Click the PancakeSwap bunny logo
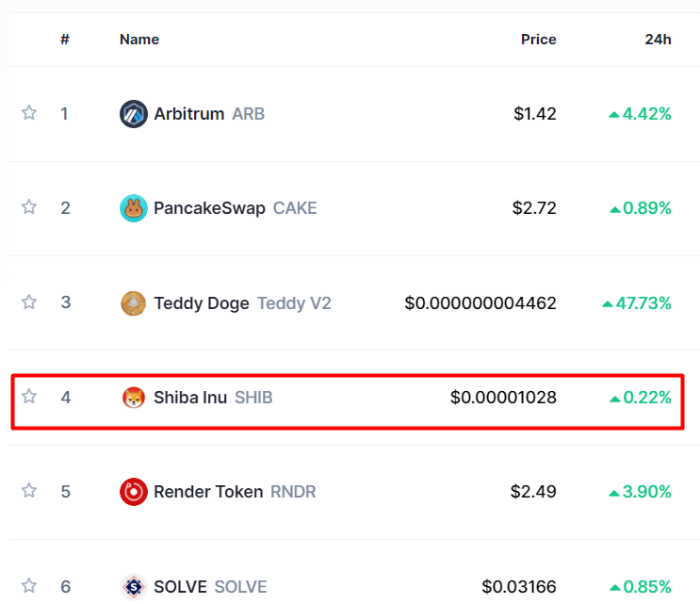Screen dimensions: 700x604 [134, 208]
